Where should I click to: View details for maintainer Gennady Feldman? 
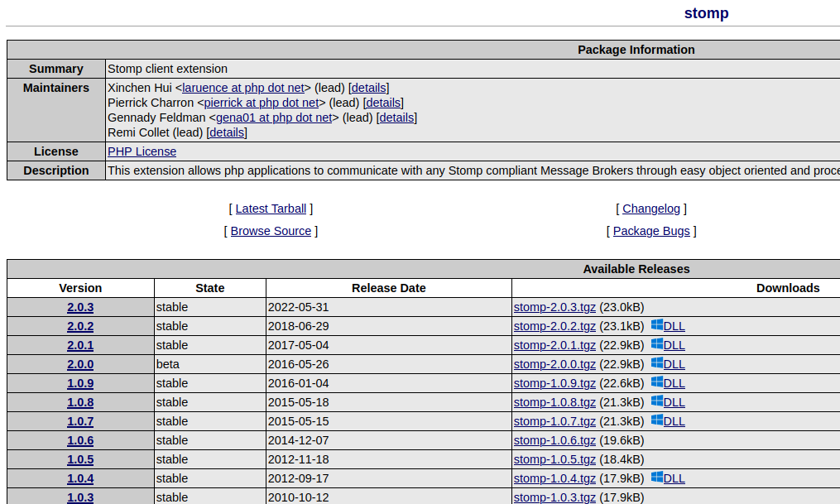396,118
